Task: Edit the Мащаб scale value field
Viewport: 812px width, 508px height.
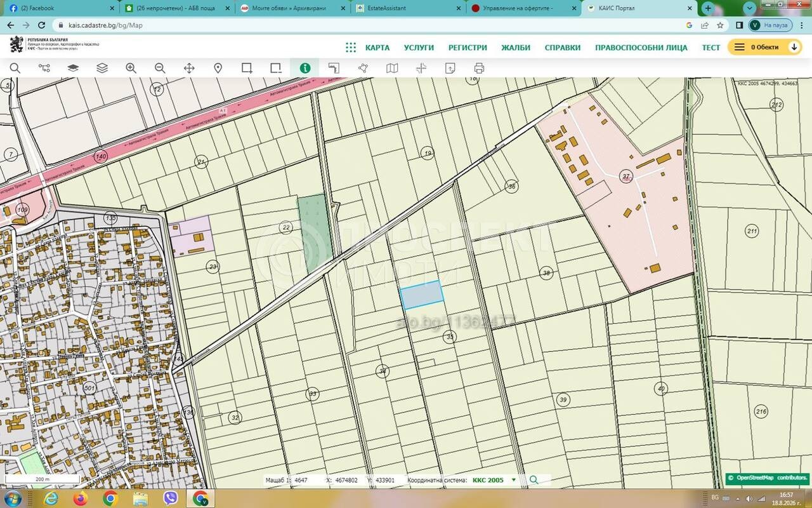Action: click(301, 480)
